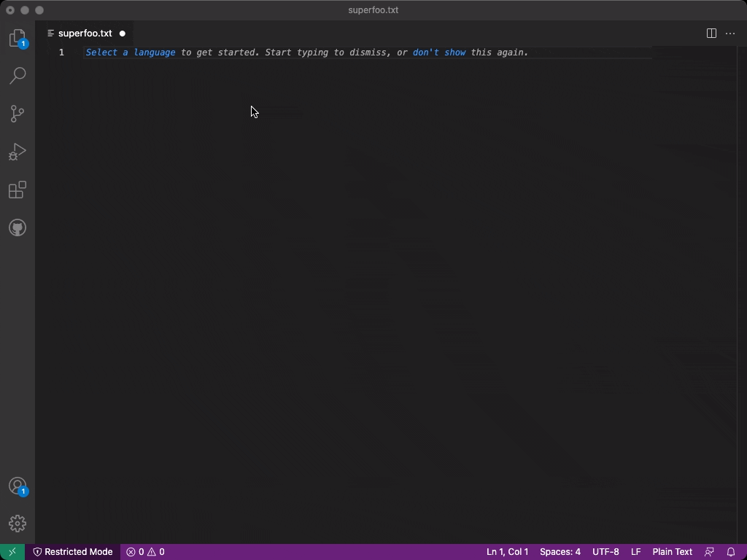Open the Accounts menu
This screenshot has width=747, height=560.
point(18,485)
